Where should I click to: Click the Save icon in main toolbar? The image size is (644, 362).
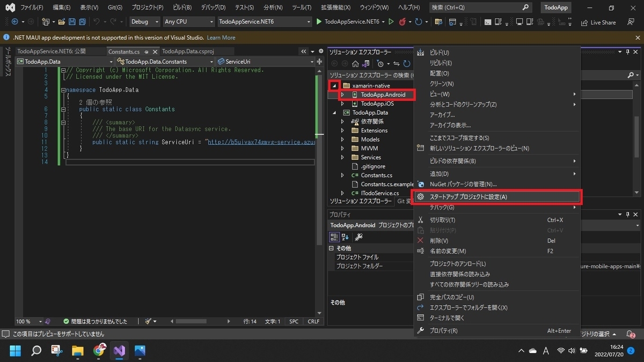click(x=72, y=22)
